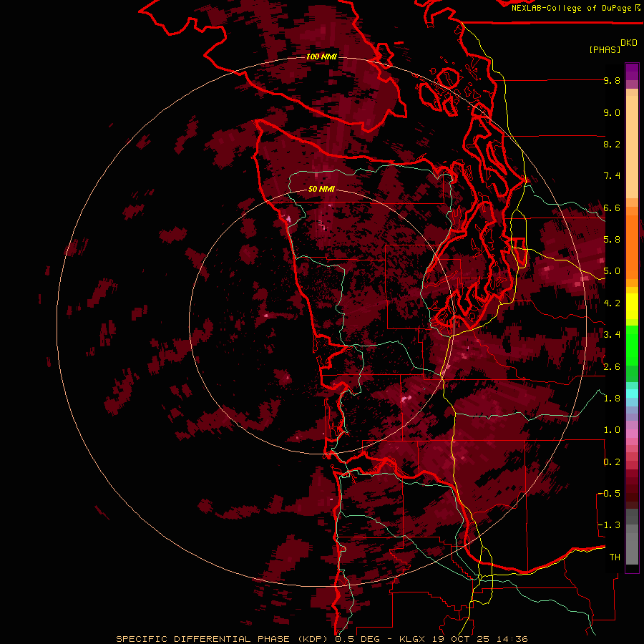Click the 0.2 value on color scale

tap(612, 462)
